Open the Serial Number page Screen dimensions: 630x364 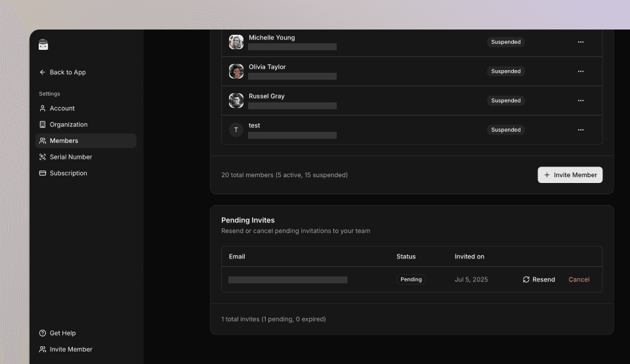pyautogui.click(x=70, y=157)
